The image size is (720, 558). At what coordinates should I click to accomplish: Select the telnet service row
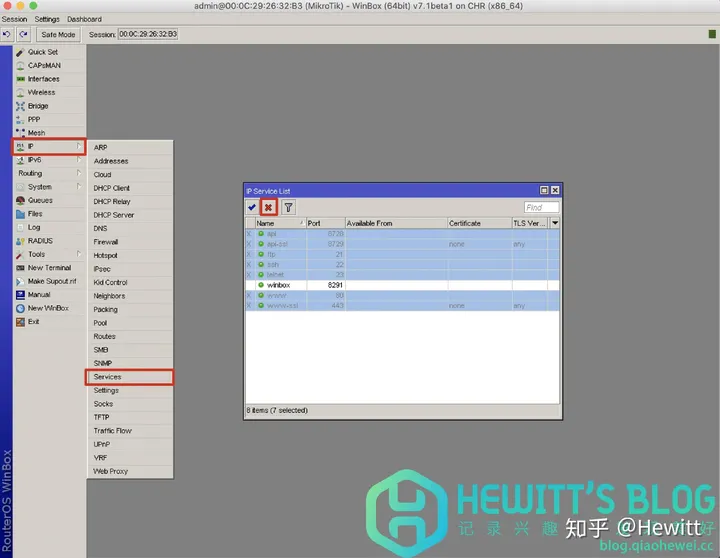click(x=402, y=275)
